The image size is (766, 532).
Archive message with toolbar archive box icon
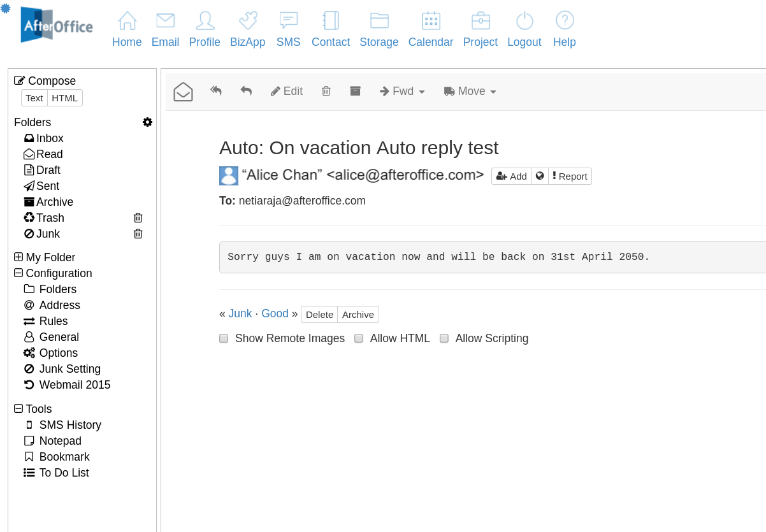pyautogui.click(x=356, y=91)
